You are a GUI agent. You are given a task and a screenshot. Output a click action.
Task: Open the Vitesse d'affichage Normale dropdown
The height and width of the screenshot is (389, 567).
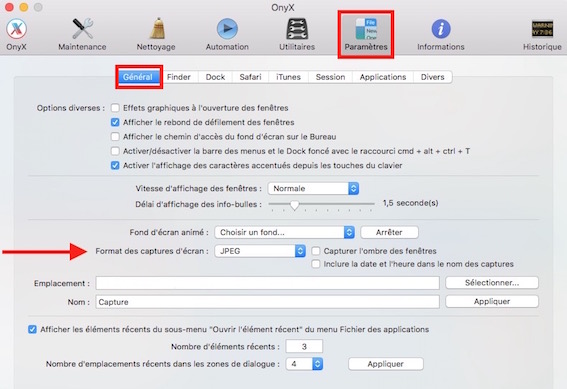point(313,188)
